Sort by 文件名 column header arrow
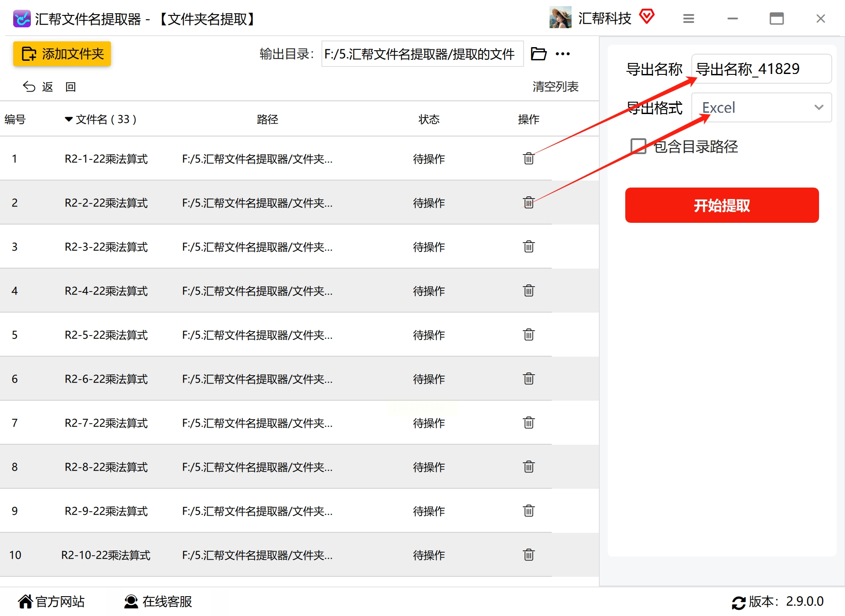Image resolution: width=845 pixels, height=616 pixels. (x=69, y=119)
